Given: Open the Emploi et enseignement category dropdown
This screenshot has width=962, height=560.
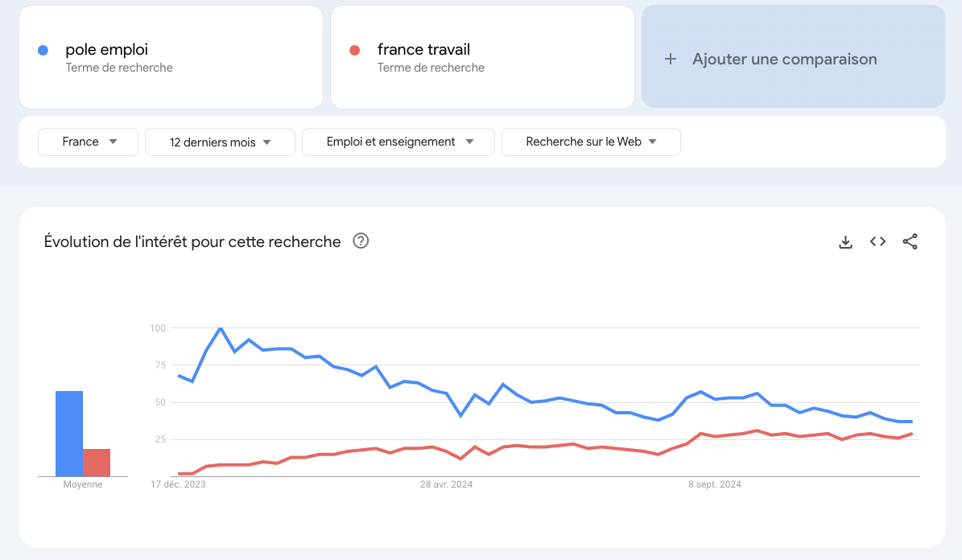Looking at the screenshot, I should [x=398, y=142].
